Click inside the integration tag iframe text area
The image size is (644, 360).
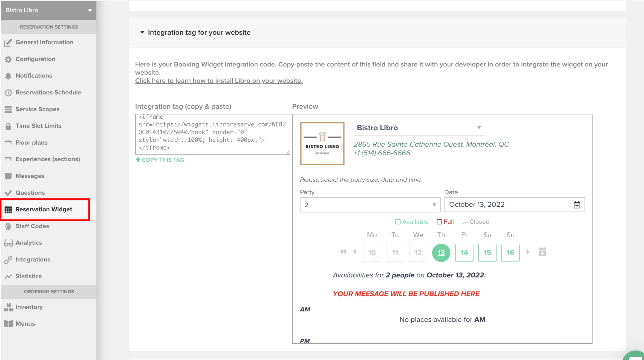(212, 134)
